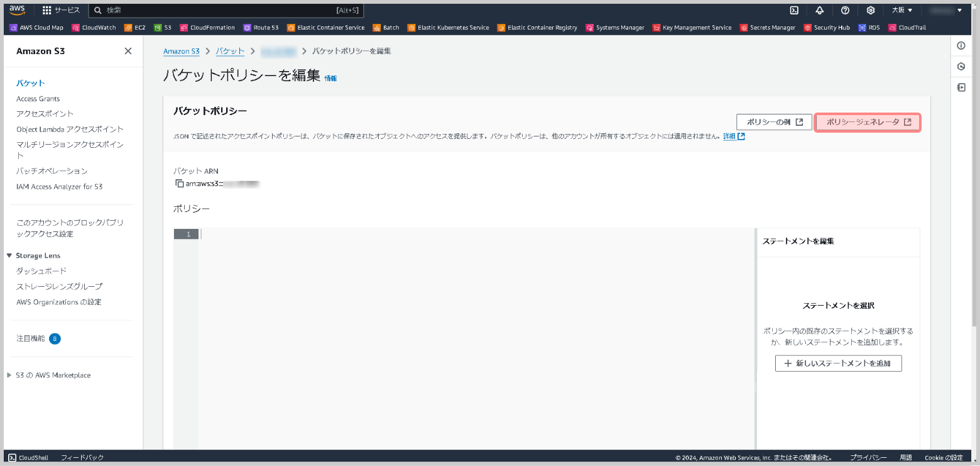
Task: Open Key Management Service bookmark
Action: pyautogui.click(x=692, y=28)
